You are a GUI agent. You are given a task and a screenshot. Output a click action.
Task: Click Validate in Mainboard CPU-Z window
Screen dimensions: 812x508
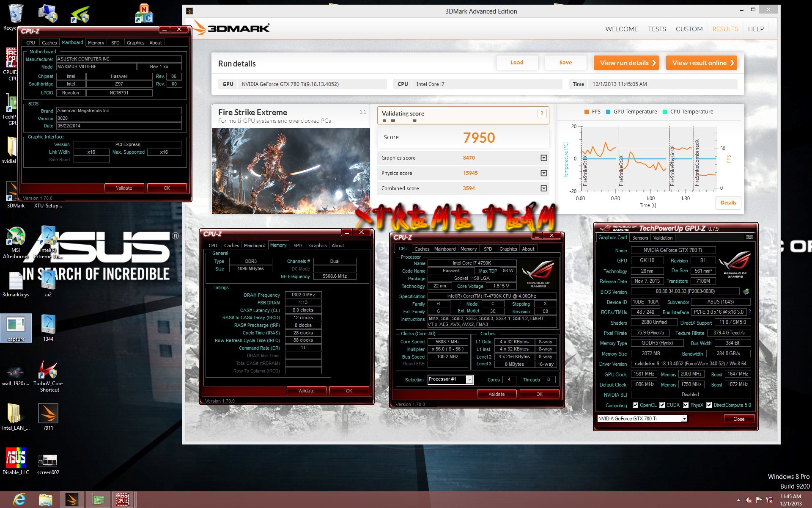click(124, 188)
